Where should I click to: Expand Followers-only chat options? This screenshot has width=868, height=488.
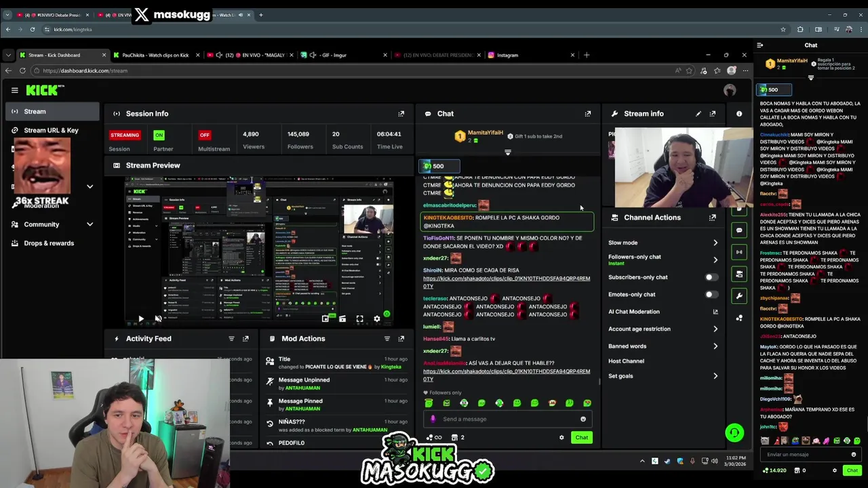click(715, 260)
